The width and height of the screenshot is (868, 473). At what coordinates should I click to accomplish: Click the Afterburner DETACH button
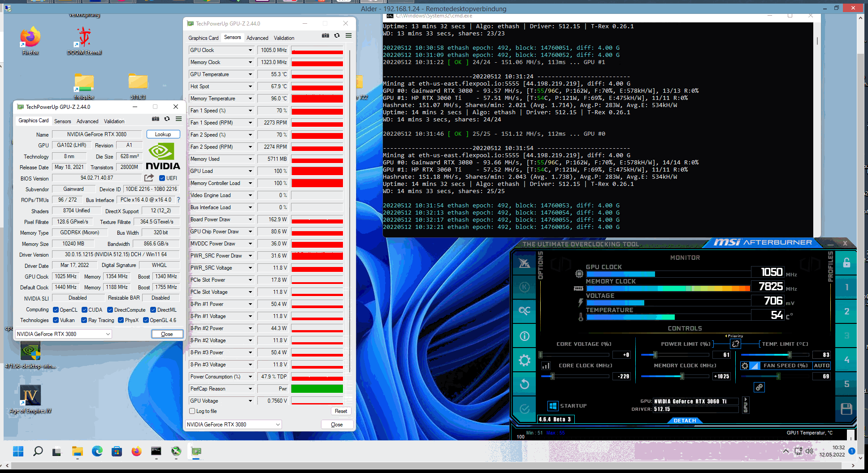tap(685, 420)
